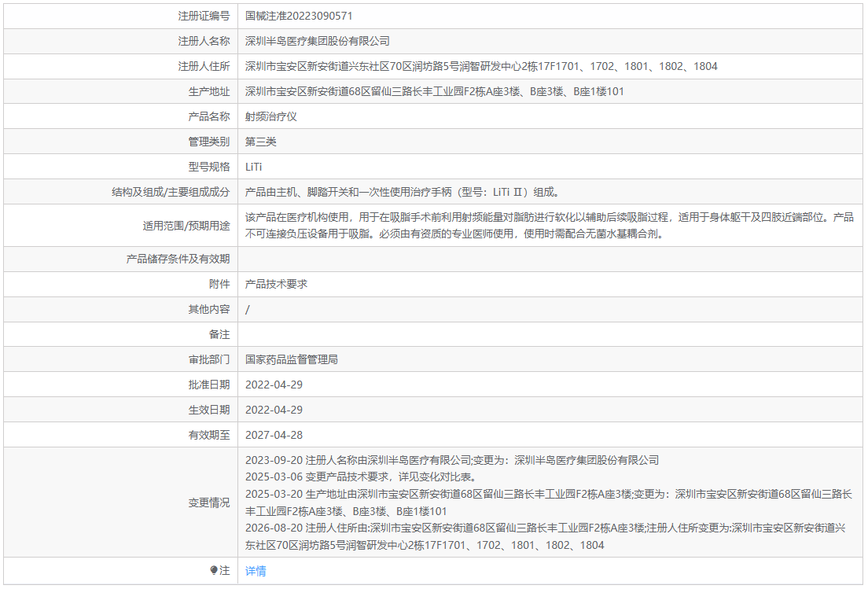Select approval department 国家药品监督管理局
The image size is (868, 589).
pos(292,360)
